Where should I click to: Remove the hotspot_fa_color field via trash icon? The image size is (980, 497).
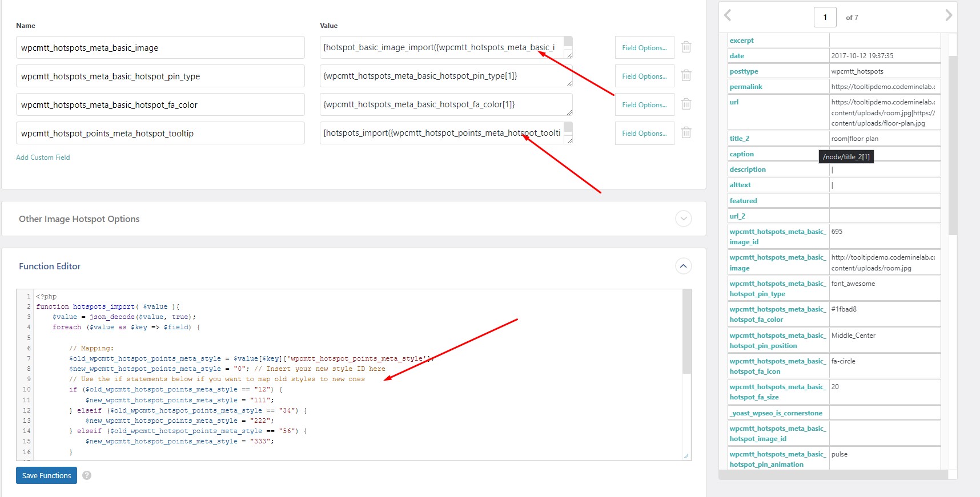click(x=686, y=104)
